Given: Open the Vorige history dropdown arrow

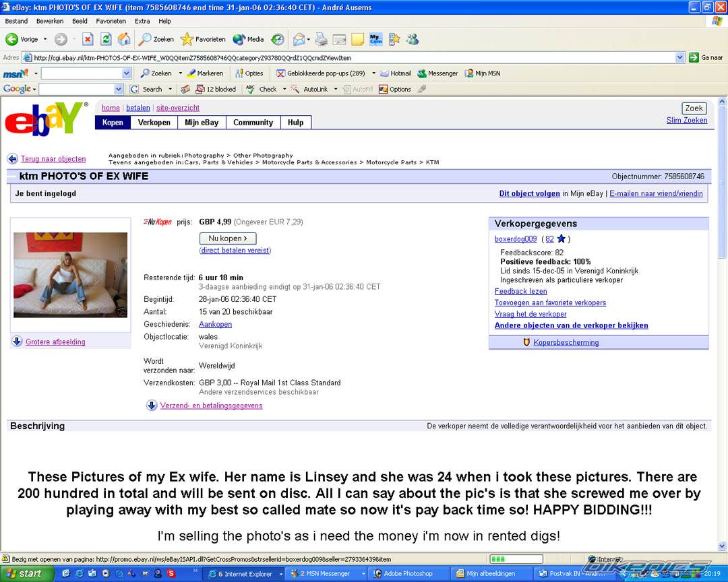Looking at the screenshot, I should 45,40.
